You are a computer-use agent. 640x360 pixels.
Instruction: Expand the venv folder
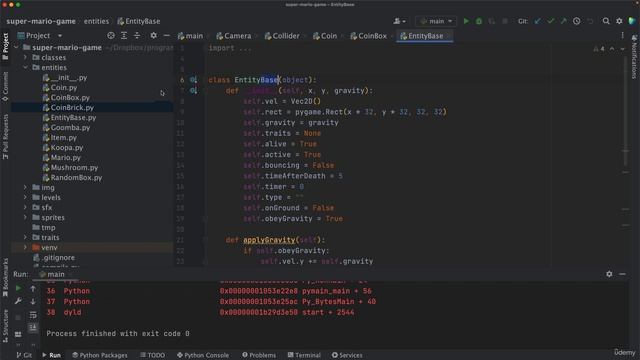25,247
